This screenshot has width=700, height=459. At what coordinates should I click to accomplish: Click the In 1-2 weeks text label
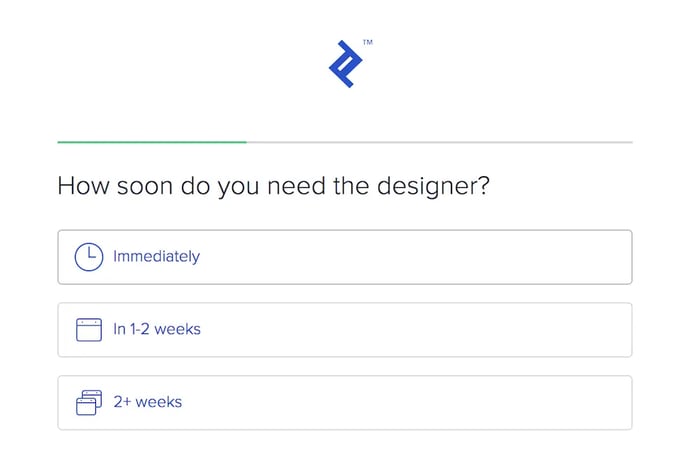tap(157, 330)
